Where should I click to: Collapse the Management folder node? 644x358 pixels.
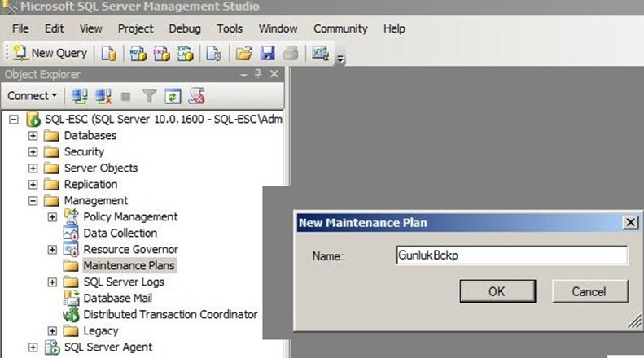point(33,200)
